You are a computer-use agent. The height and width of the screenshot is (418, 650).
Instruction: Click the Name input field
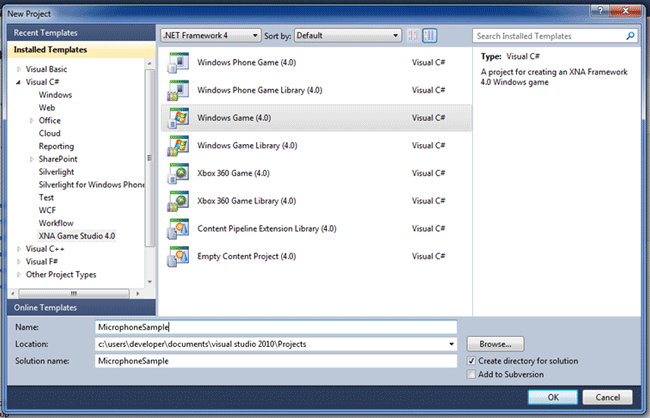[276, 327]
